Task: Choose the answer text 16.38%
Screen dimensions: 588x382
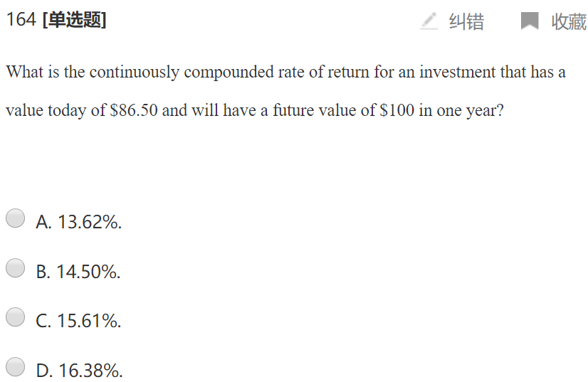Action: [90, 371]
